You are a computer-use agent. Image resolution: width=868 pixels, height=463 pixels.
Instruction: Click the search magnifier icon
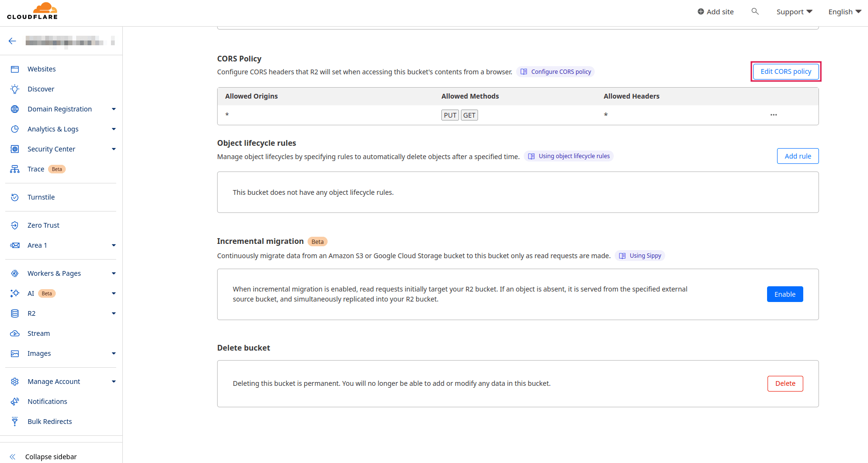755,11
